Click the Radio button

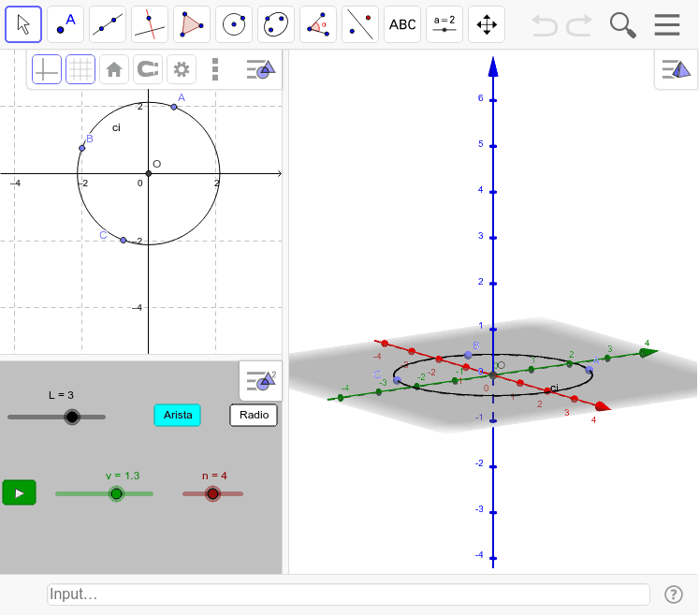click(254, 416)
